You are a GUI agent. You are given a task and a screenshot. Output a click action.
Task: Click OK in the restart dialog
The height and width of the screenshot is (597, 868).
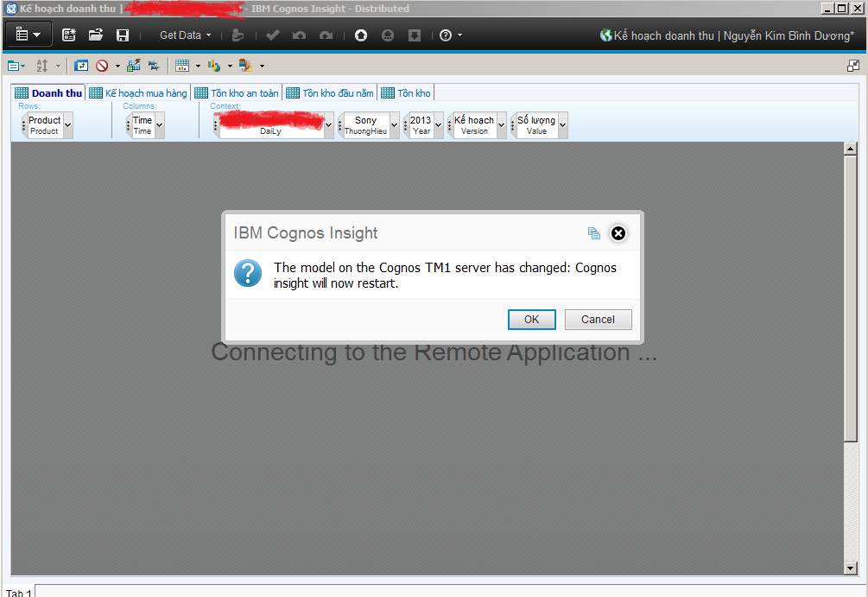point(531,320)
